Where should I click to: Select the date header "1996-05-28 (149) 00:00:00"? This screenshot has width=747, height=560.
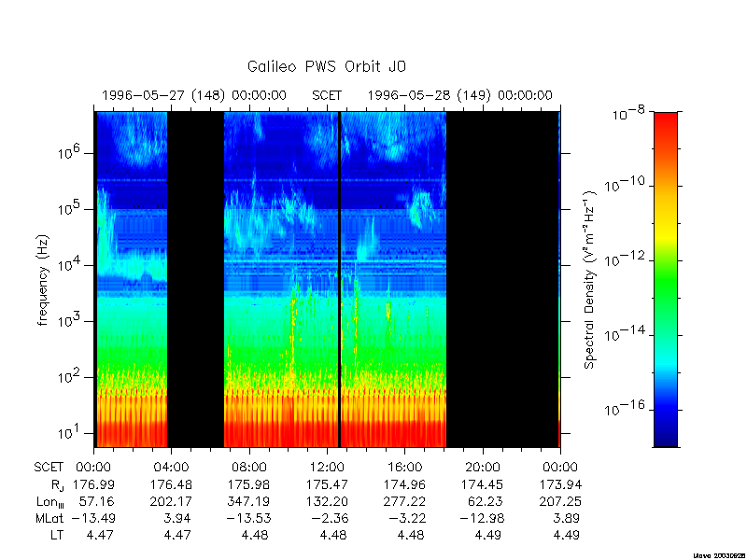[459, 96]
